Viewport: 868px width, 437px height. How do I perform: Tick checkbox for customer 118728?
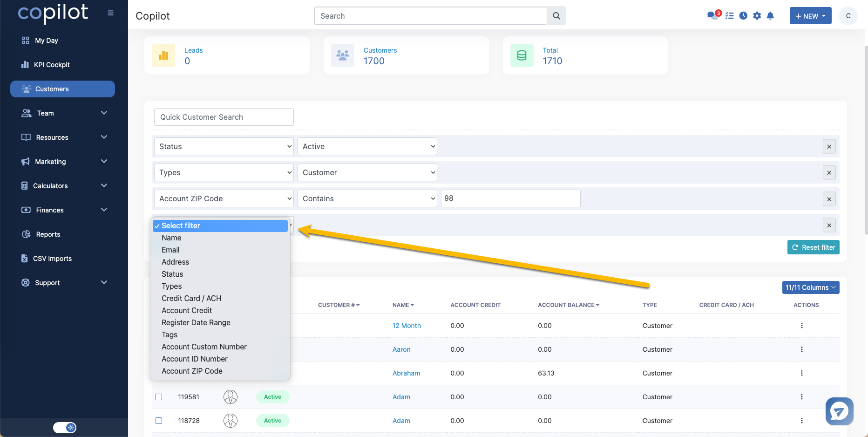coord(159,421)
